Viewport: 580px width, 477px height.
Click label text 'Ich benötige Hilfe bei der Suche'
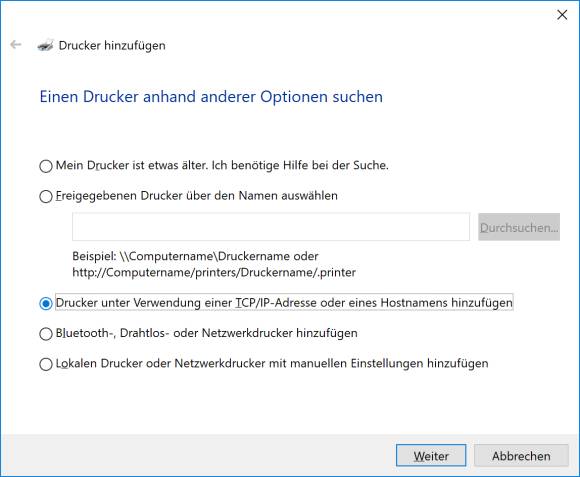300,165
